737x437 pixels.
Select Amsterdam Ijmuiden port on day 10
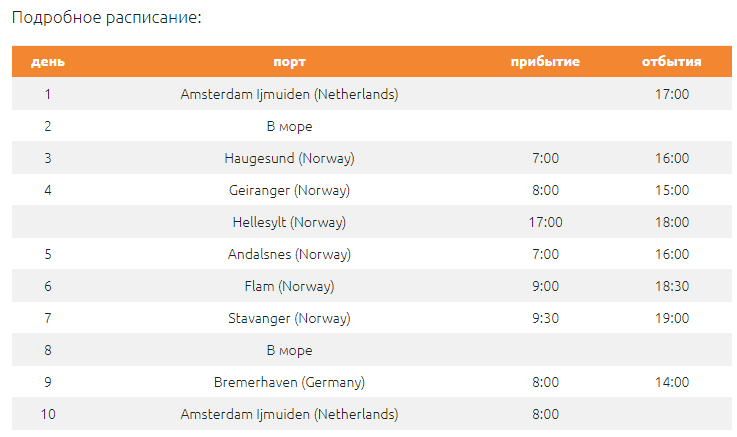(x=290, y=414)
